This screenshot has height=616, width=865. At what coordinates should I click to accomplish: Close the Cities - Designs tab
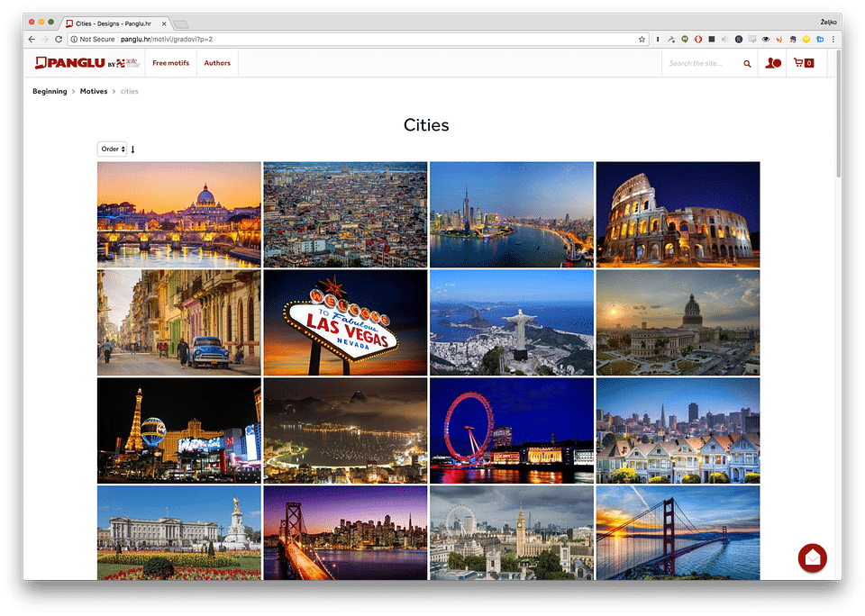pyautogui.click(x=164, y=23)
